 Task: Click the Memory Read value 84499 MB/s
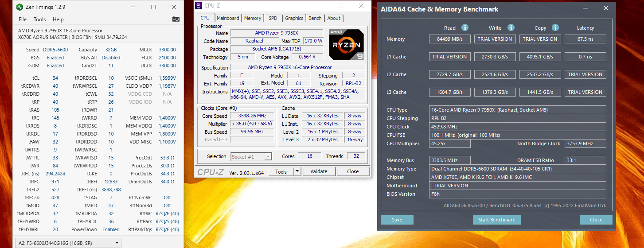(x=450, y=39)
